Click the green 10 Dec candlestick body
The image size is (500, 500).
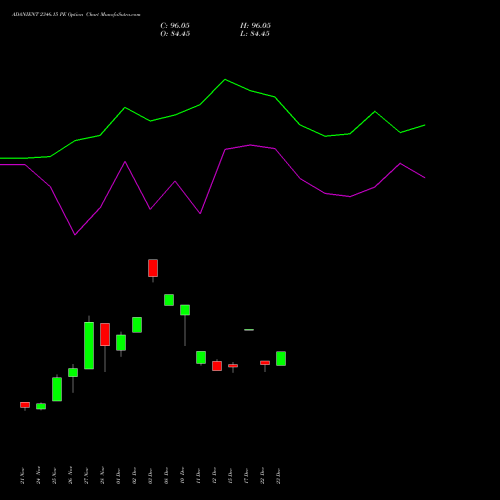pos(185,310)
